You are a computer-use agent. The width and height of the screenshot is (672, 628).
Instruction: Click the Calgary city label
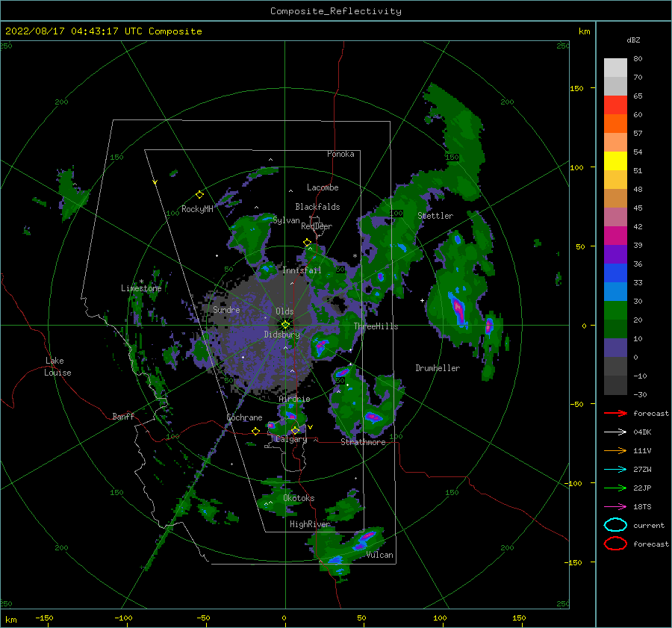[x=291, y=439]
